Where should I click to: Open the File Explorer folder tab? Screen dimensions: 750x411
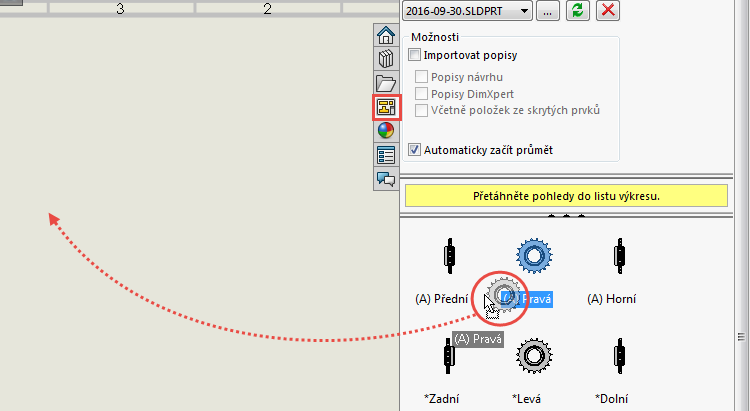pos(386,83)
